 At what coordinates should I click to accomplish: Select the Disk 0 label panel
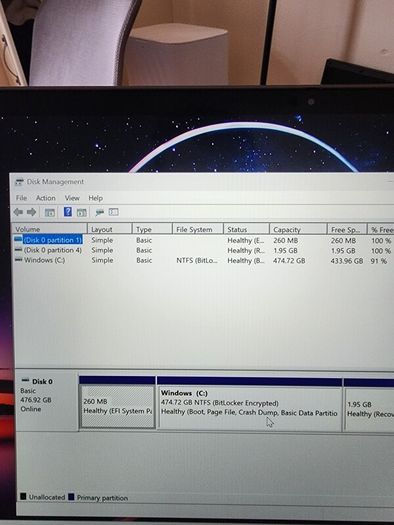click(47, 400)
